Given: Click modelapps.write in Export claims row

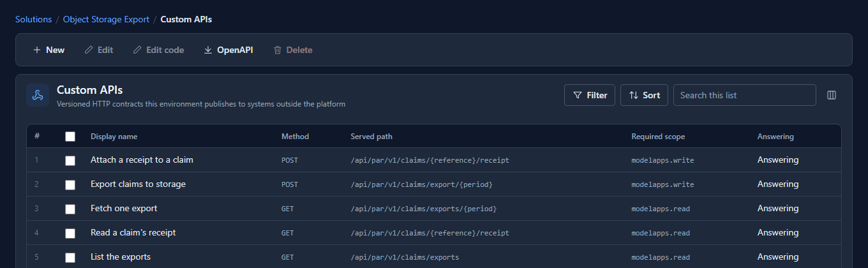Looking at the screenshot, I should [x=662, y=184].
